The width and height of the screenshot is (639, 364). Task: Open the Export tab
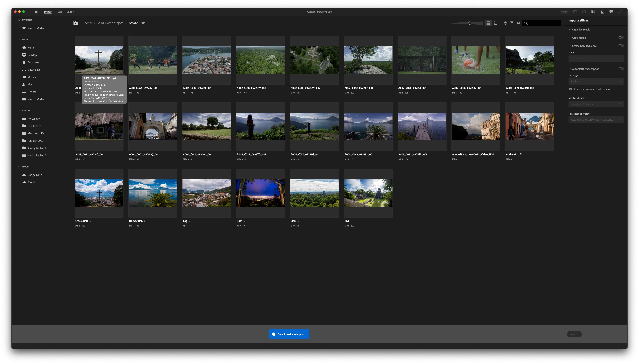click(71, 12)
